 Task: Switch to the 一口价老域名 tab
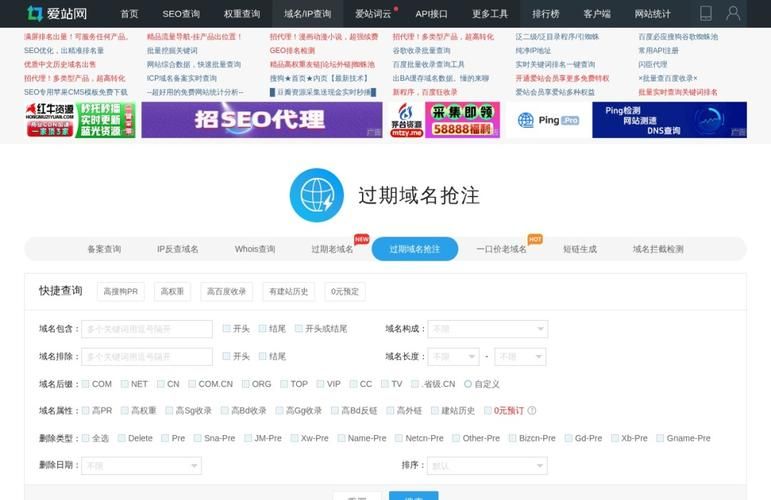coord(501,249)
